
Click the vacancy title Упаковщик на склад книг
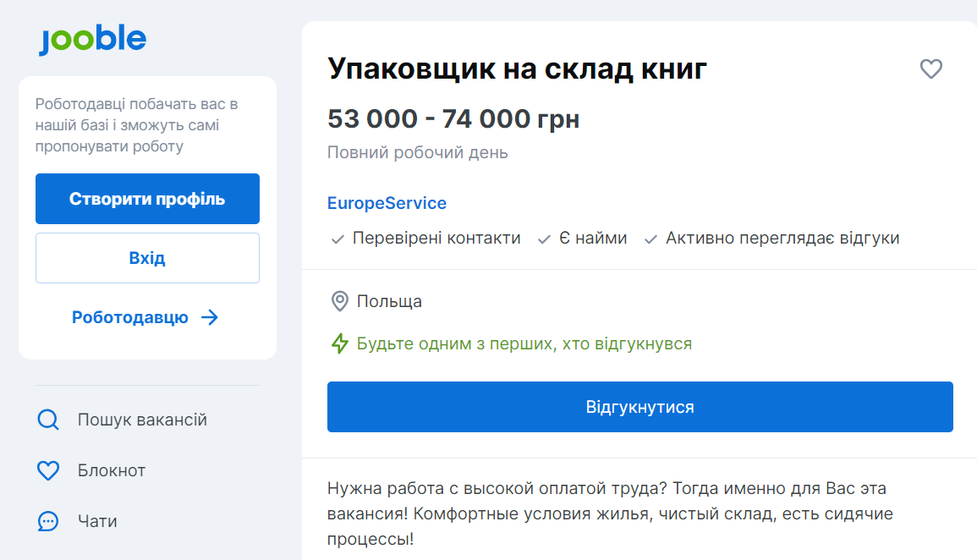(x=517, y=69)
